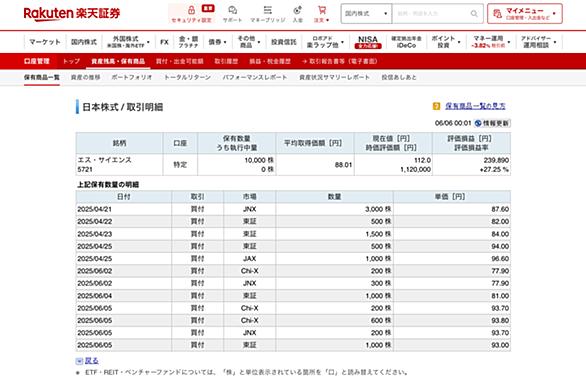Viewport: 586px width, 383px height.
Task: Click the JAX market cell
Action: click(x=250, y=259)
